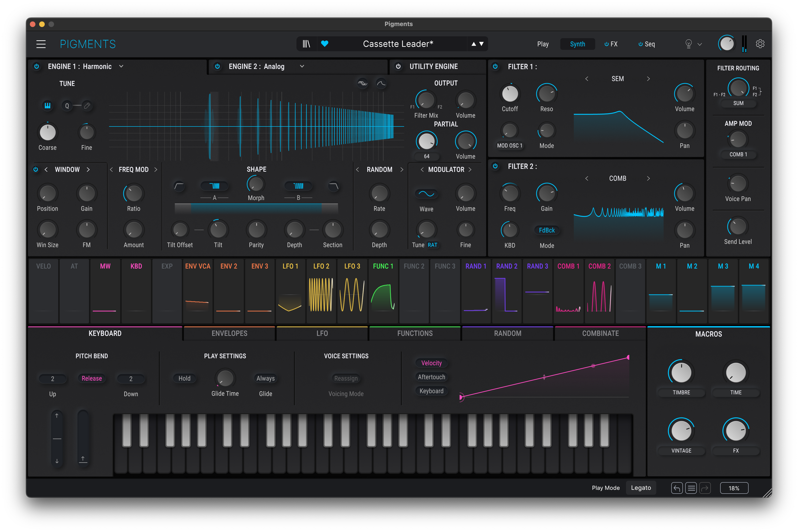Open the gear settings icon

point(760,44)
